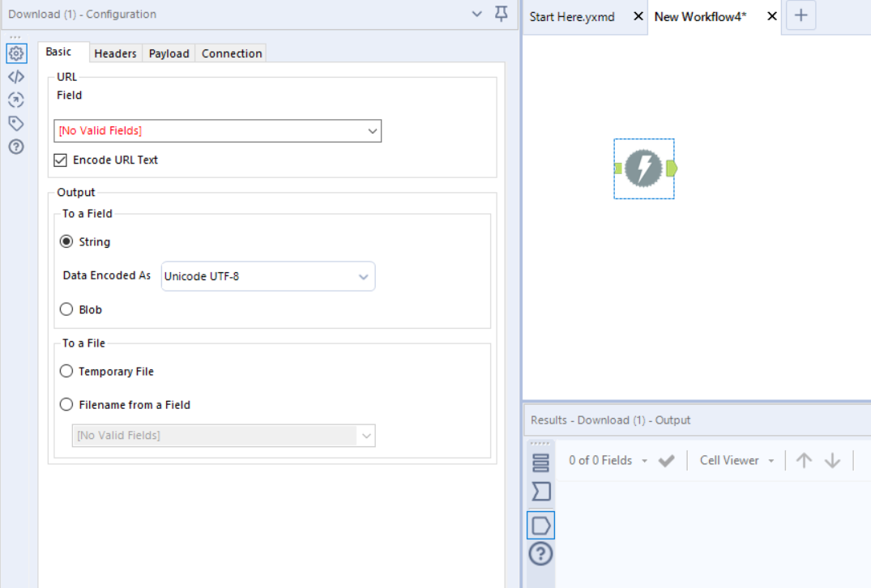Image resolution: width=871 pixels, height=588 pixels.
Task: Click the Help question mark in config sidebar
Action: tap(15, 147)
